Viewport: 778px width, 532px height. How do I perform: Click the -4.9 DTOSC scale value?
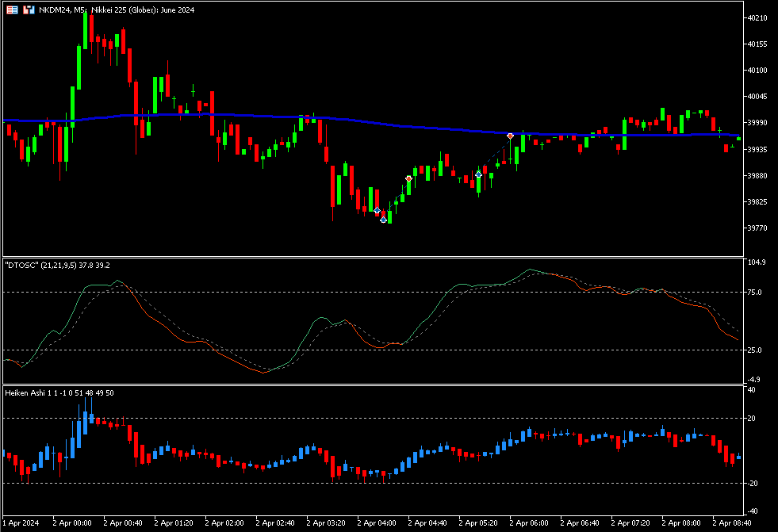(755, 380)
